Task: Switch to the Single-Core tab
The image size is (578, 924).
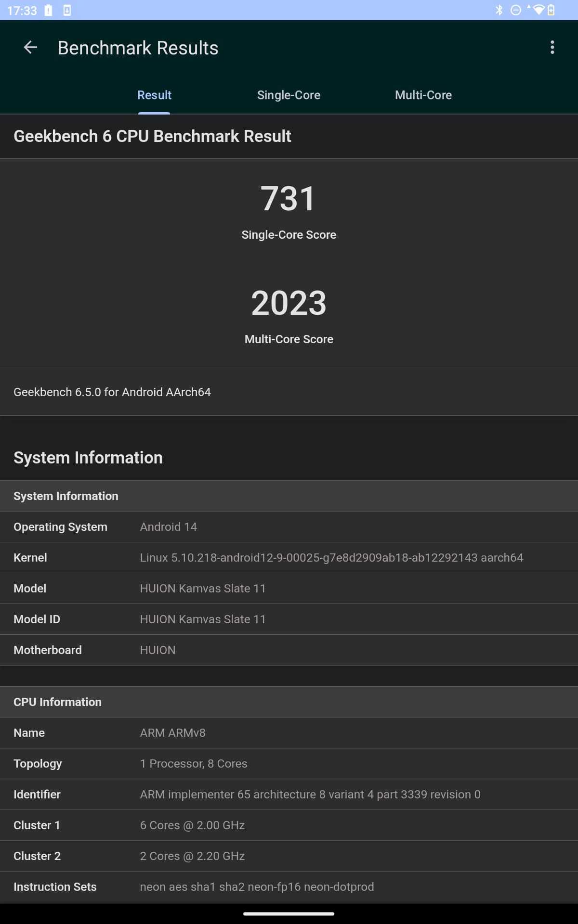Action: click(289, 95)
